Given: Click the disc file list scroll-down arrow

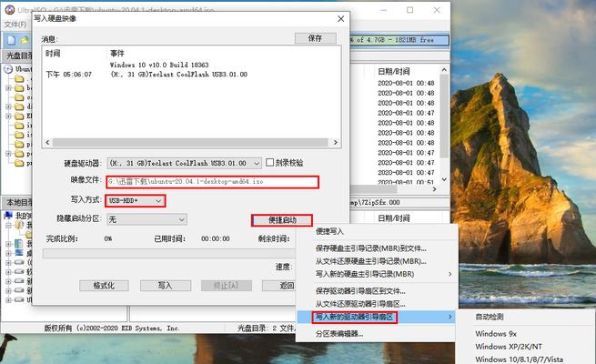Looking at the screenshot, I should [444, 179].
